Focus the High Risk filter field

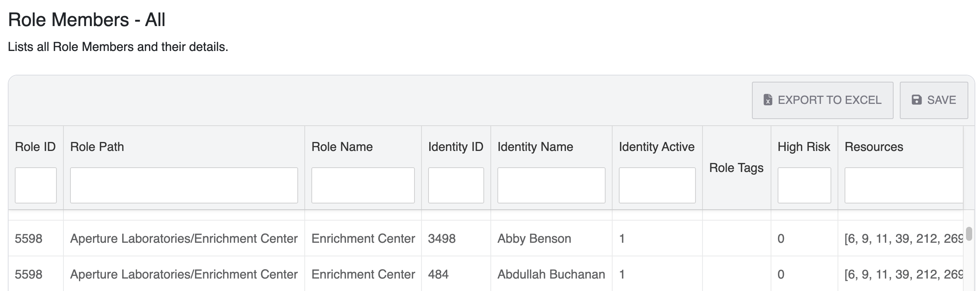804,185
